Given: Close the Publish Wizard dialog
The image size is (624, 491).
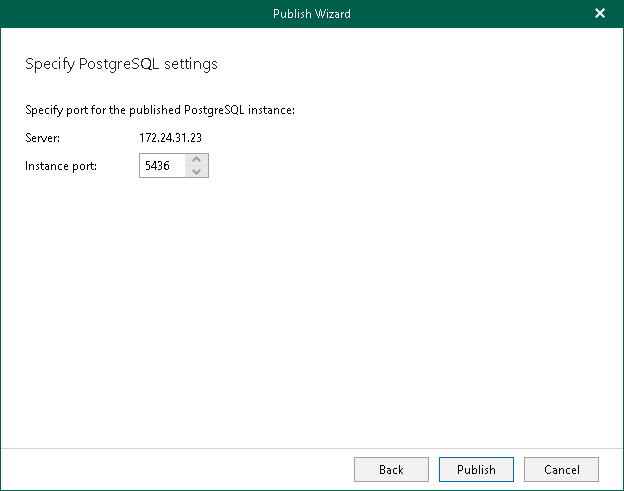Looking at the screenshot, I should pyautogui.click(x=600, y=13).
